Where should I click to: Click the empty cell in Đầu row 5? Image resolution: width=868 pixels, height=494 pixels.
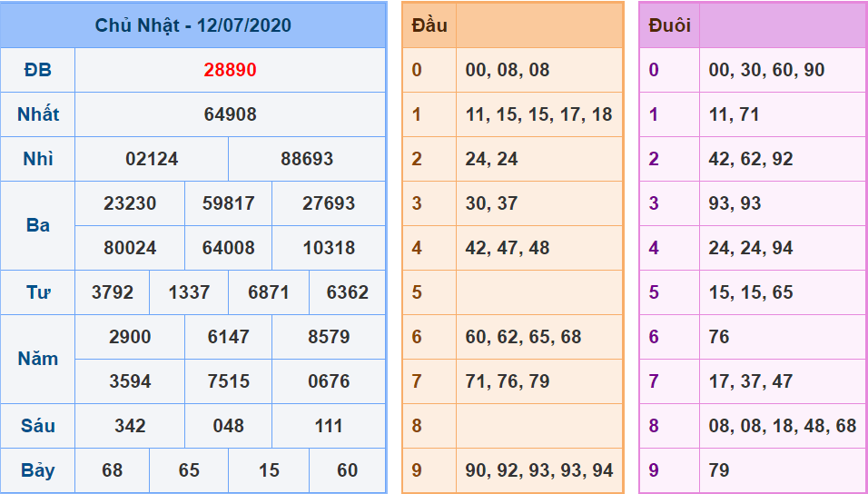click(x=538, y=292)
